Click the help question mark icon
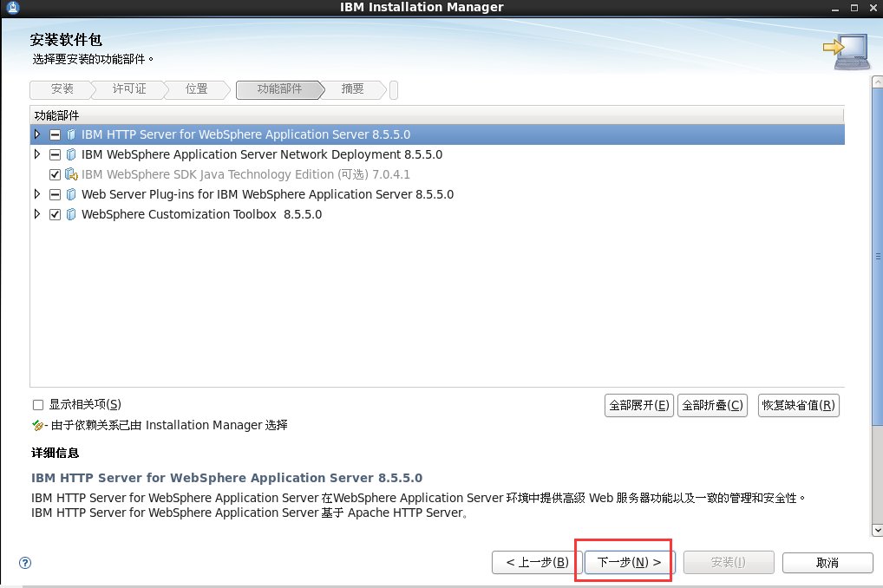 tap(25, 563)
